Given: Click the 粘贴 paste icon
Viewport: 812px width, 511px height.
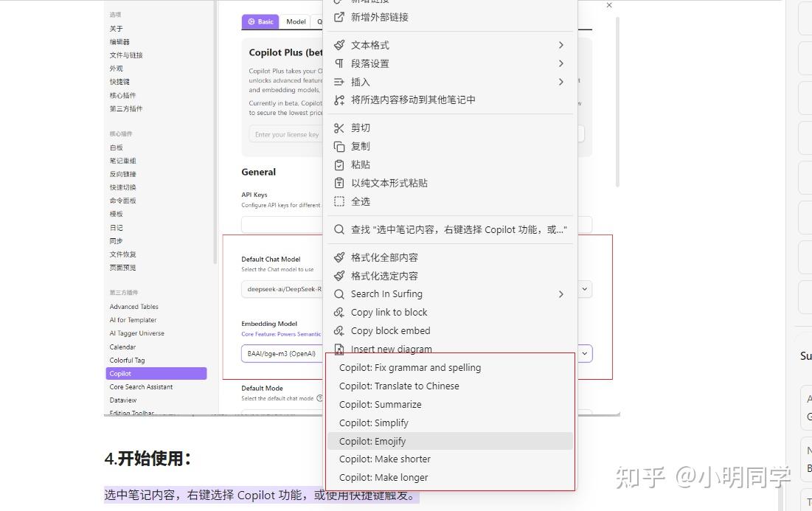Looking at the screenshot, I should click(x=339, y=164).
